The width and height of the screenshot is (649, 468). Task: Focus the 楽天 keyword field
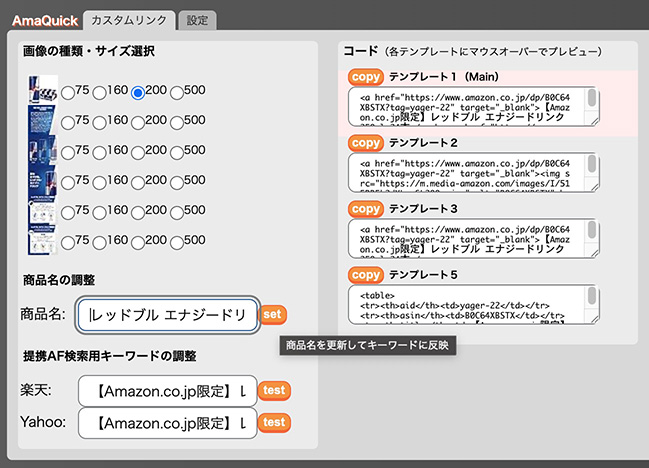(168, 391)
